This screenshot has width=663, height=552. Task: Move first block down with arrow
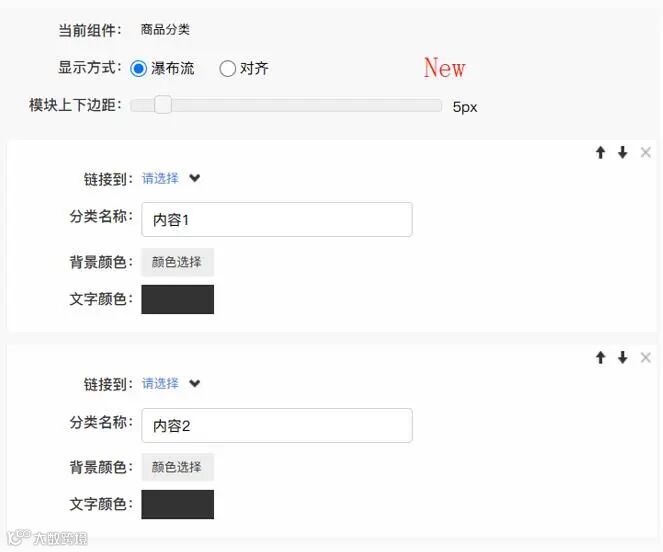622,153
